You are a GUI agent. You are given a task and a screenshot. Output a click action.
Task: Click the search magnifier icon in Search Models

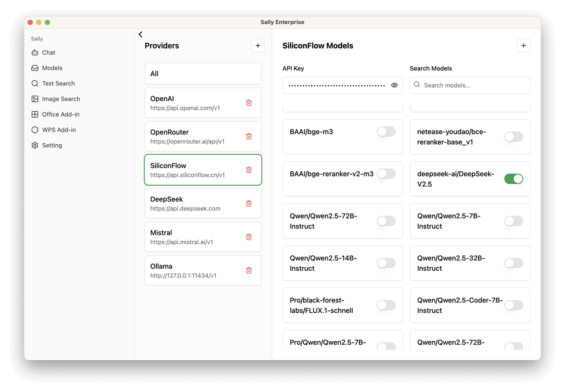pyautogui.click(x=417, y=85)
